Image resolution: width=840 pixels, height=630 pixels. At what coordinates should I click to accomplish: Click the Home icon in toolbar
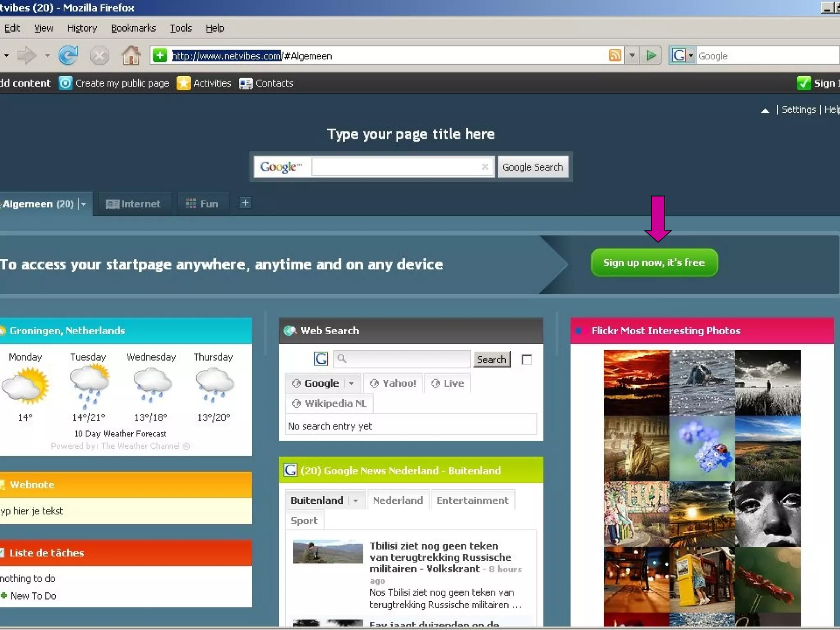click(x=131, y=55)
